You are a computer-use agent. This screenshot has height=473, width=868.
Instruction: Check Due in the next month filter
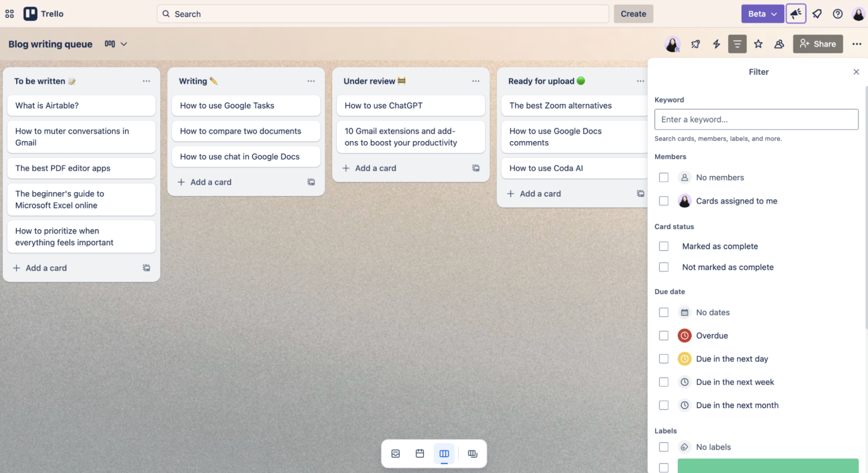point(664,405)
